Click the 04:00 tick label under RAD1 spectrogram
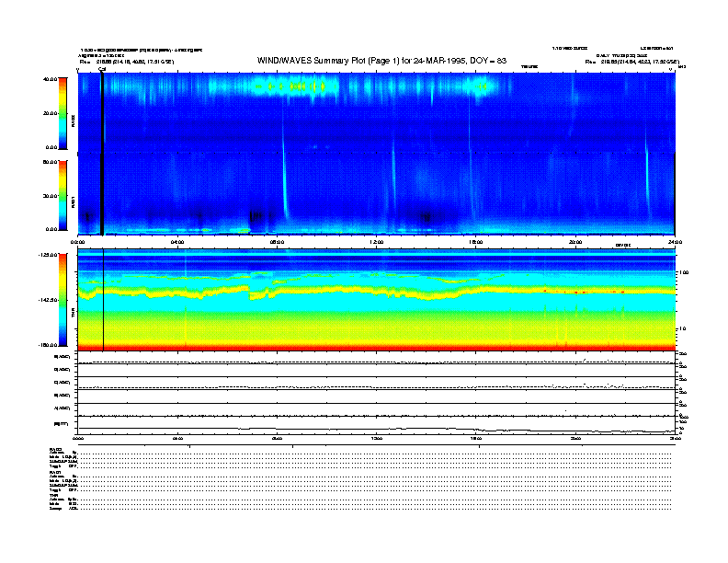This screenshot has width=728, height=563. coord(177,242)
